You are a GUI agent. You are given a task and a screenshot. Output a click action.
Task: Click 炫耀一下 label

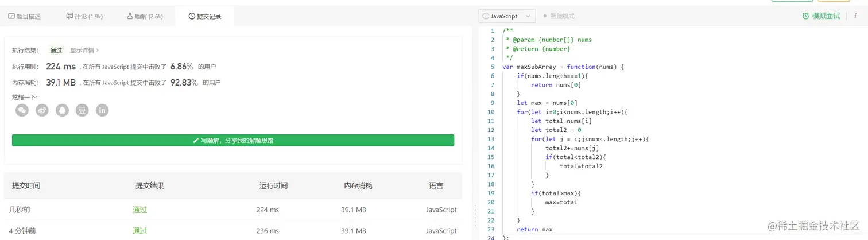25,97
